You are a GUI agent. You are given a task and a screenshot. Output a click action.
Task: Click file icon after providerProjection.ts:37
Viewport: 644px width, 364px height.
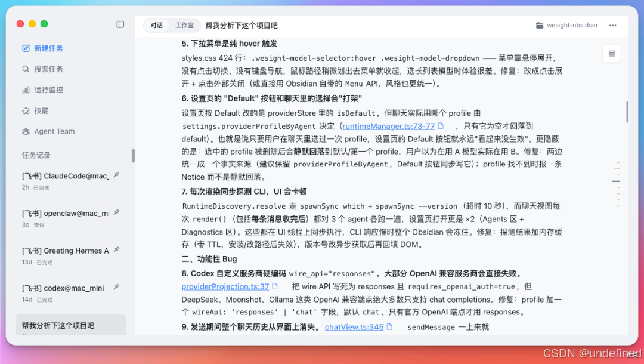(275, 286)
